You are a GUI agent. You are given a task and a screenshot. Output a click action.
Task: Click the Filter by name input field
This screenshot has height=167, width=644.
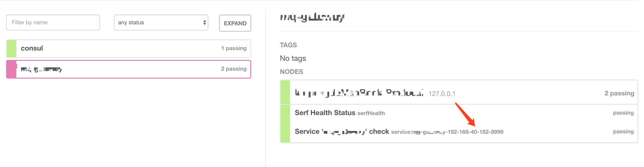(53, 22)
